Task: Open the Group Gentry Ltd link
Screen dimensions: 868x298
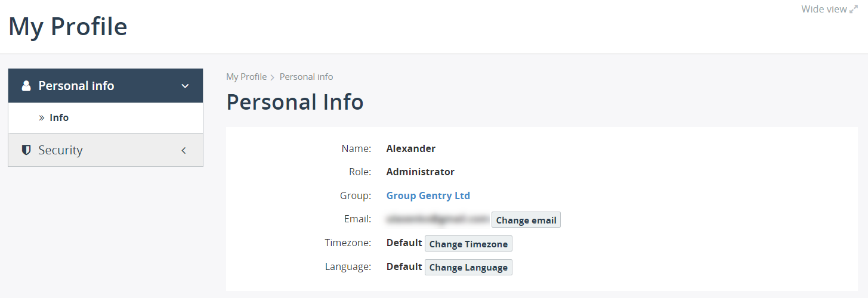Action: [x=428, y=195]
